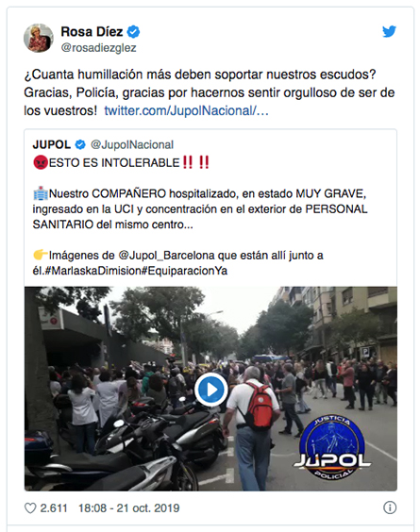
Task: Click the heart like icon
Action: coord(30,507)
